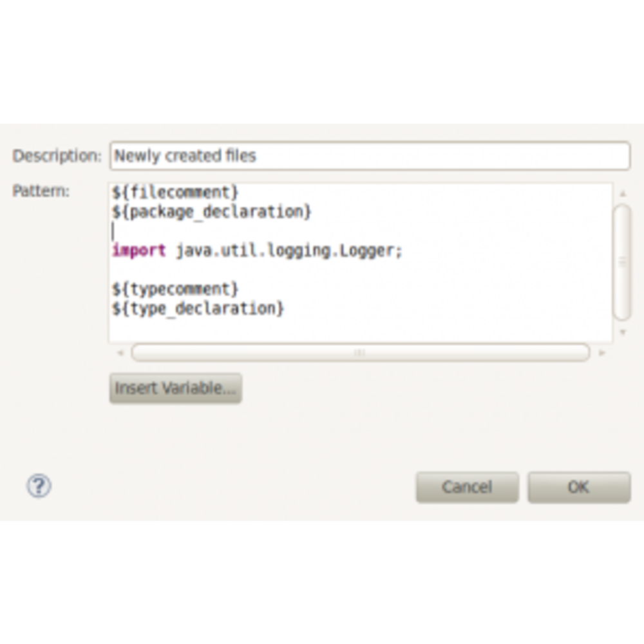Click the horizontal scrollbar left arrow
The image size is (644, 644).
click(x=120, y=353)
